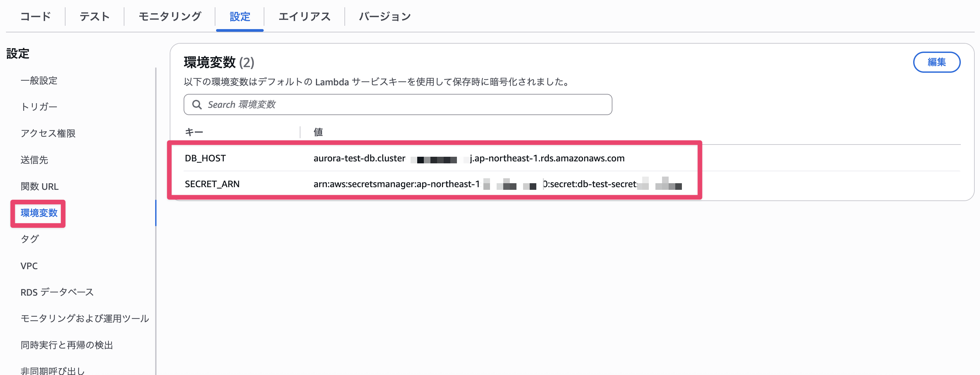Screen dimensions: 980x375
Task: Select VPC in the settings sidebar
Action: pos(29,266)
